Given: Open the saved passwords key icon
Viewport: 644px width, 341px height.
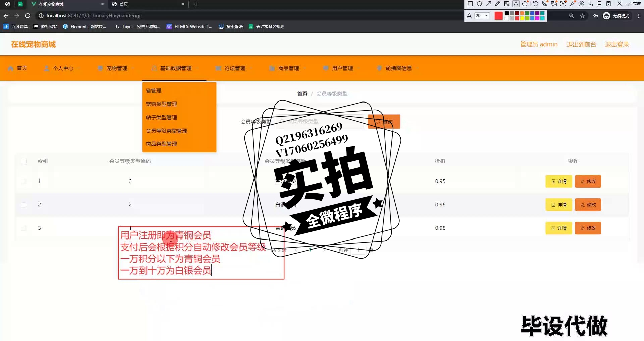Looking at the screenshot, I should tap(596, 16).
